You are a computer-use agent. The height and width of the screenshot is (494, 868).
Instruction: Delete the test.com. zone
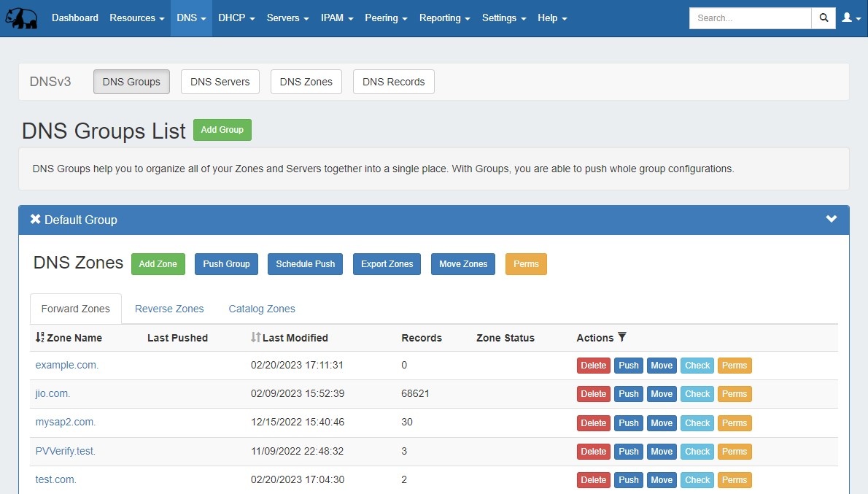[x=594, y=480]
